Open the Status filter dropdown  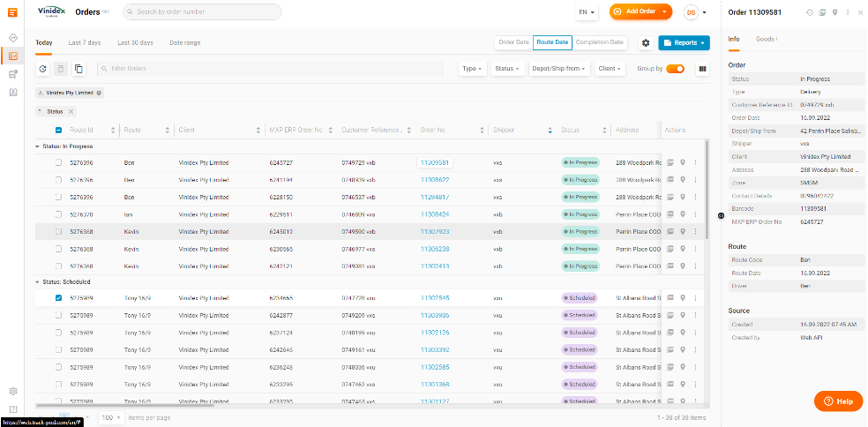505,69
